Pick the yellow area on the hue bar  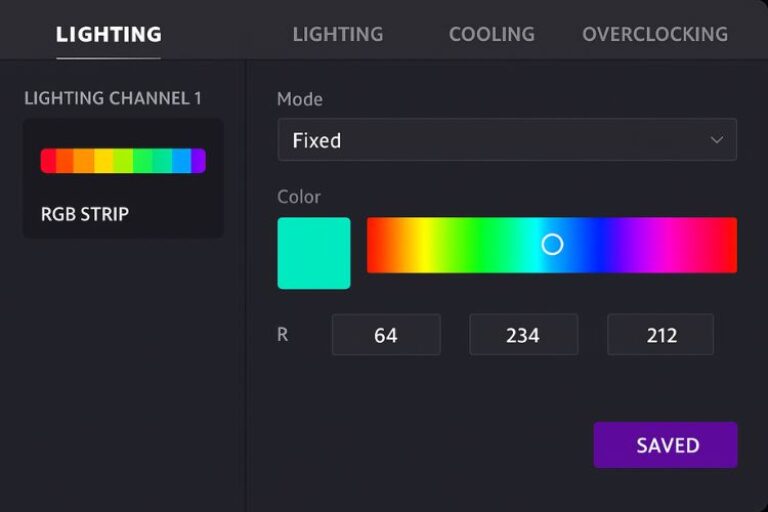pyautogui.click(x=424, y=245)
